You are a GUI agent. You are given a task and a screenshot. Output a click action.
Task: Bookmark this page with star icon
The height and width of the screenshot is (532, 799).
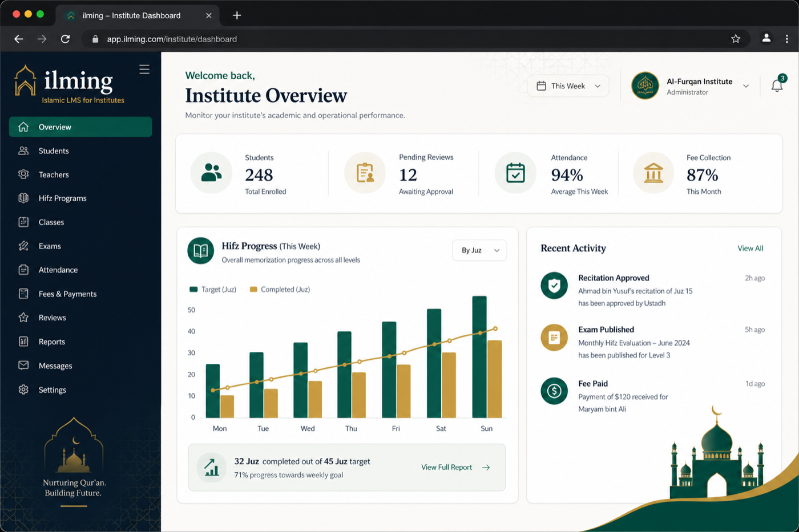[736, 39]
